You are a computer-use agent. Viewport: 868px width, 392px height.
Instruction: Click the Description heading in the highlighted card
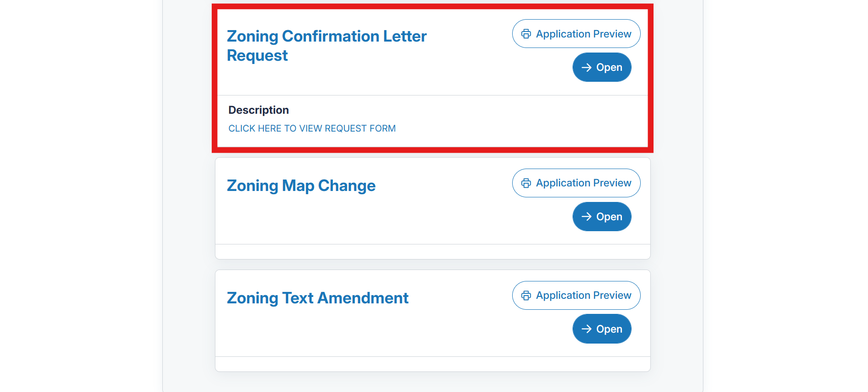click(258, 110)
